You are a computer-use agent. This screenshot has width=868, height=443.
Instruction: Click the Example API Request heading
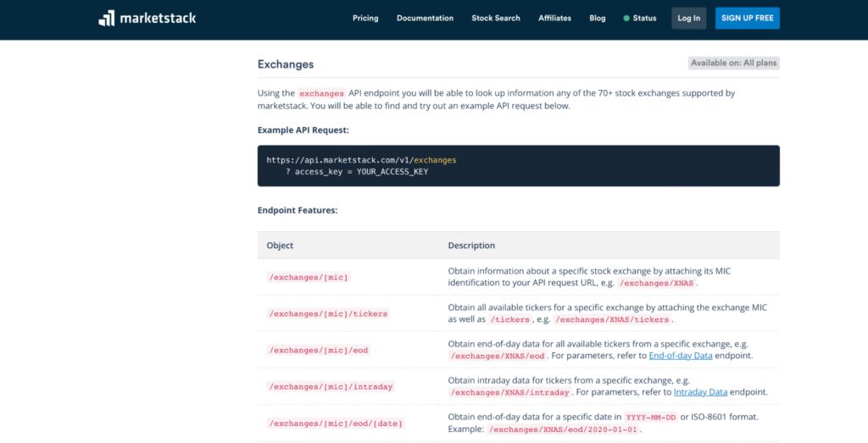click(x=303, y=130)
